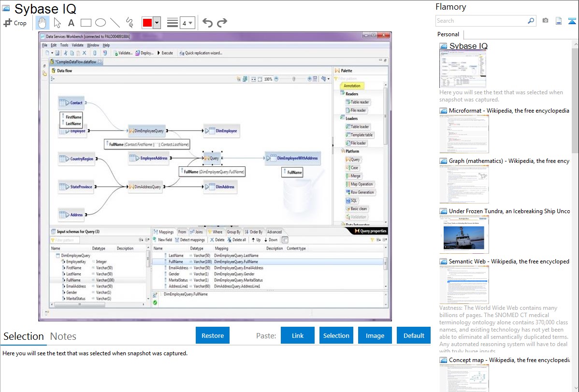Pick the ellipse drawing tool
Image resolution: width=579 pixels, height=392 pixels.
point(101,23)
